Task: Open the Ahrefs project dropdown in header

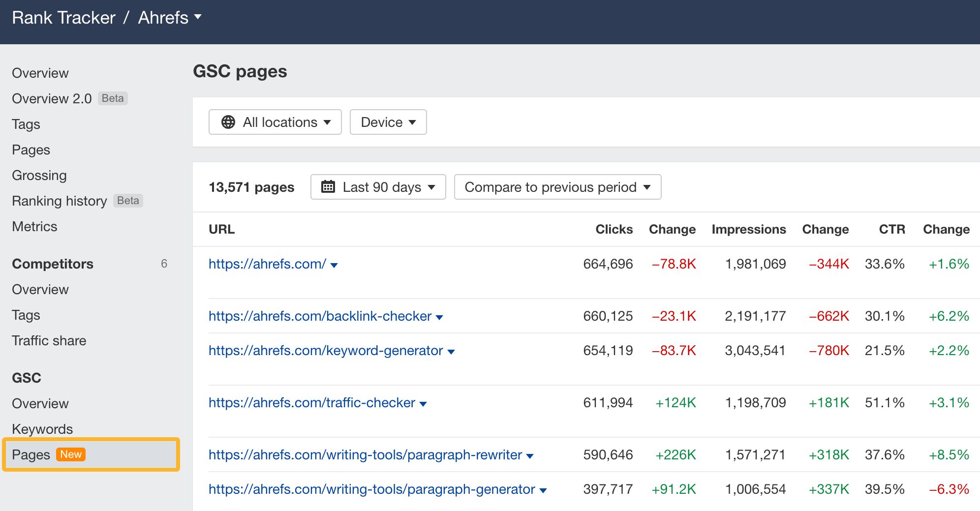Action: [170, 18]
